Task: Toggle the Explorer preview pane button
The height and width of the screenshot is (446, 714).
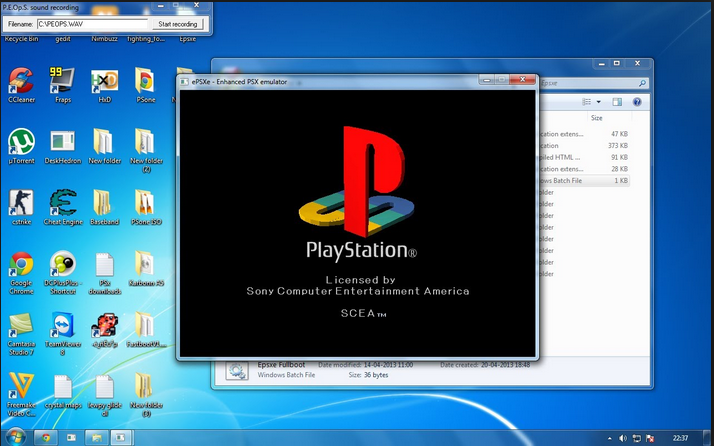Action: coord(617,102)
